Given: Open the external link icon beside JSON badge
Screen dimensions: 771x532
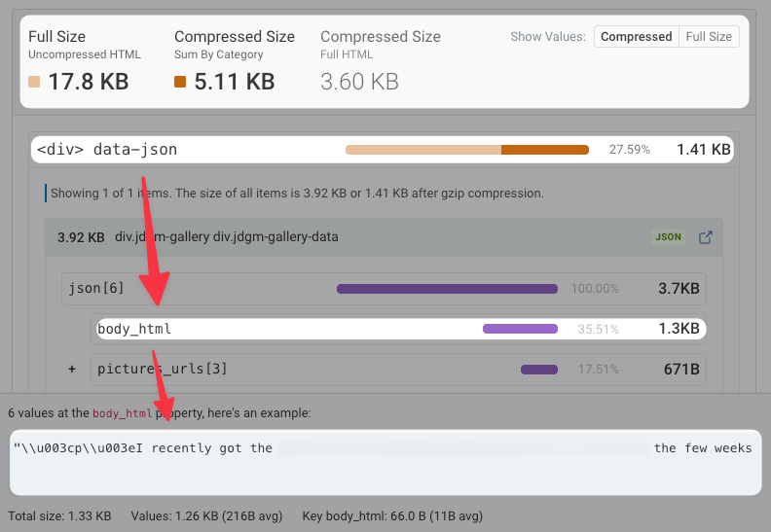Looking at the screenshot, I should (707, 237).
